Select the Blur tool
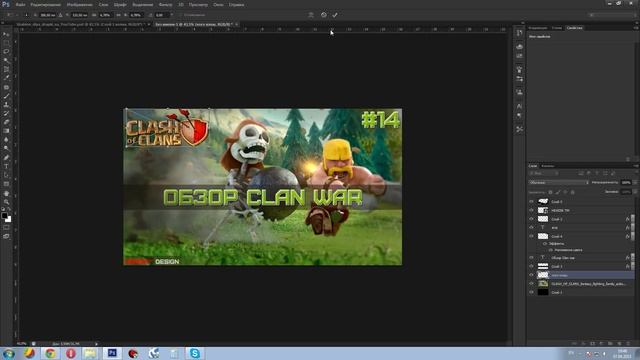This screenshot has height=360, width=640. pyautogui.click(x=6, y=140)
